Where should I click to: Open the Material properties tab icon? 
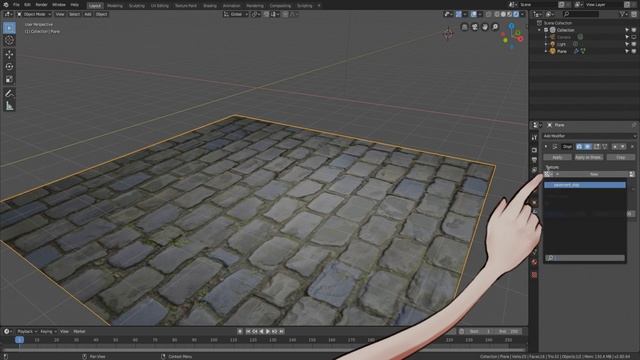(x=534, y=262)
